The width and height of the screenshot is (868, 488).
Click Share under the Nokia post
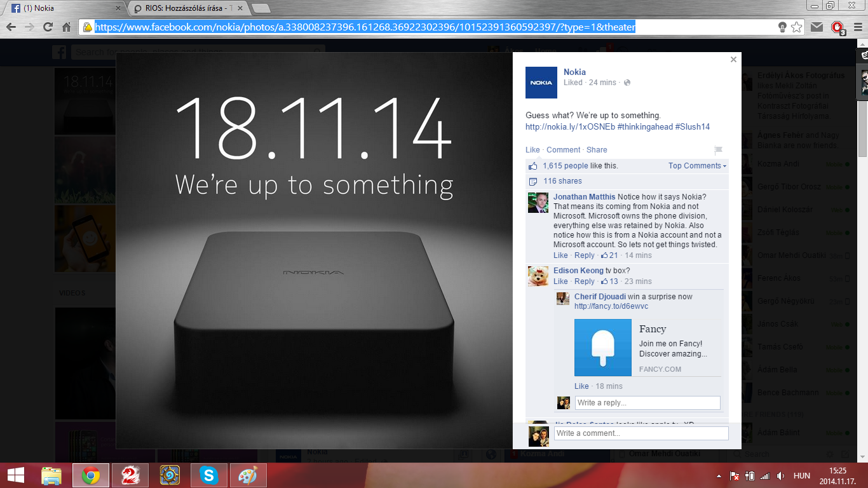pos(597,150)
